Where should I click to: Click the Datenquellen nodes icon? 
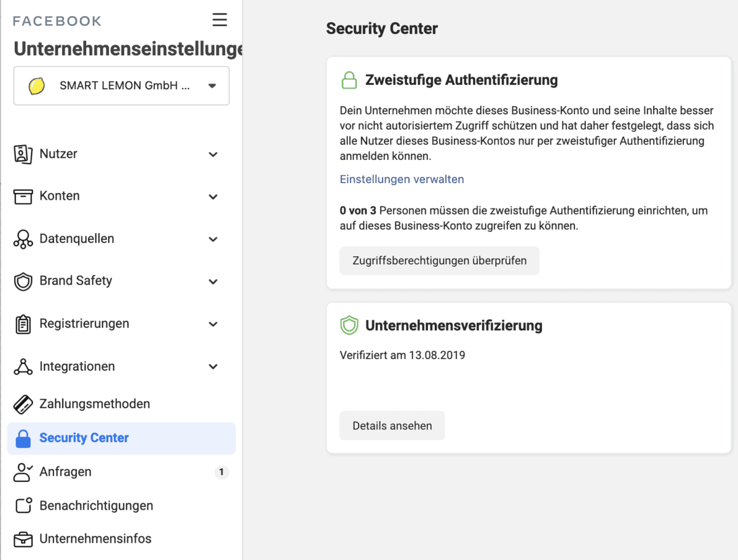pyautogui.click(x=23, y=239)
